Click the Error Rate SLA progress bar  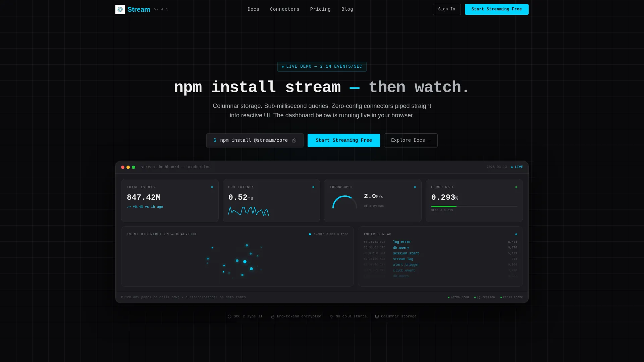tap(474, 206)
